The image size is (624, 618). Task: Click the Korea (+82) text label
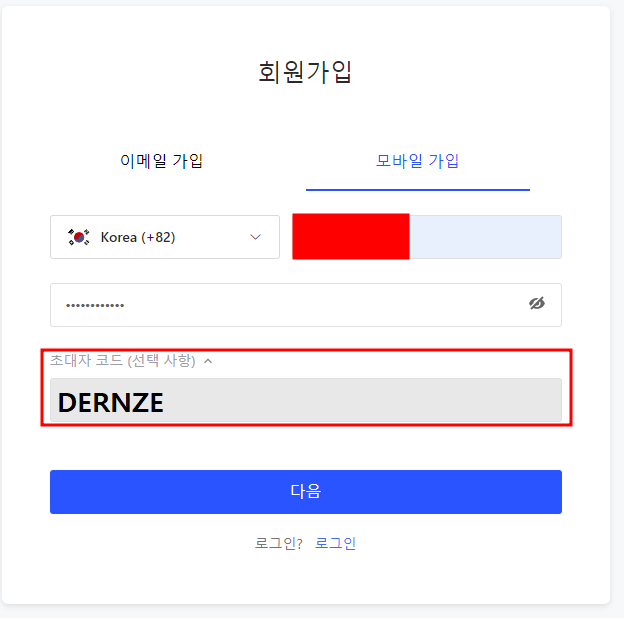[138, 238]
